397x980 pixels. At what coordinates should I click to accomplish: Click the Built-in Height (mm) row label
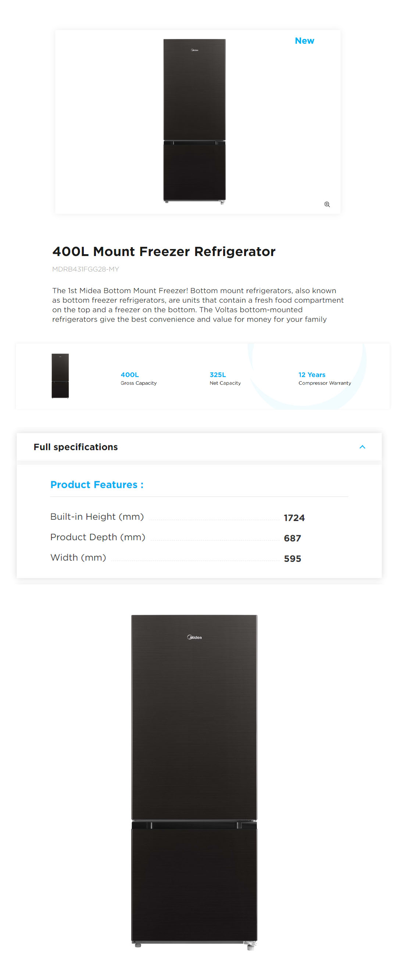[x=97, y=516]
